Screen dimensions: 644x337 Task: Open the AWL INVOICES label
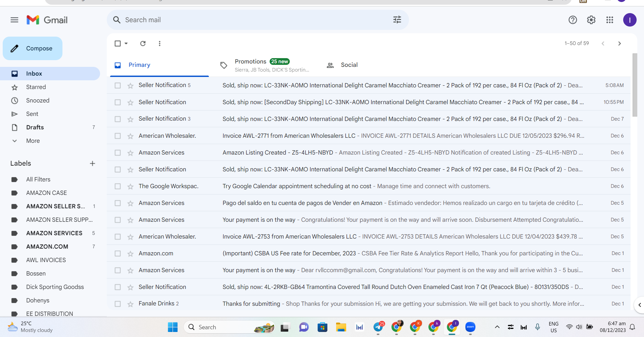[50, 260]
